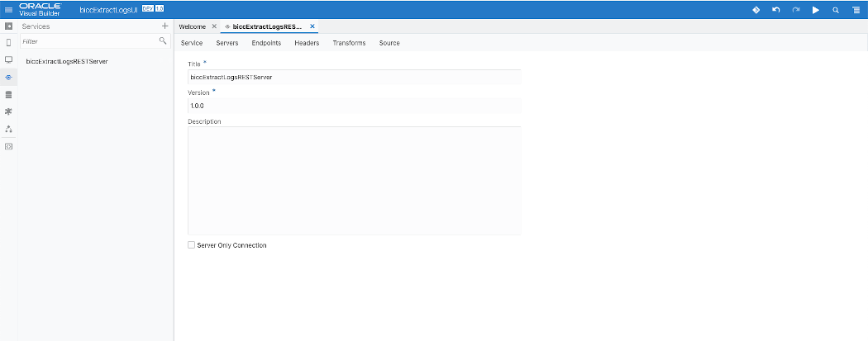Screen dimensions: 868x341
Task: Open the asterisk navigator icon in sidebar
Action: [8, 111]
